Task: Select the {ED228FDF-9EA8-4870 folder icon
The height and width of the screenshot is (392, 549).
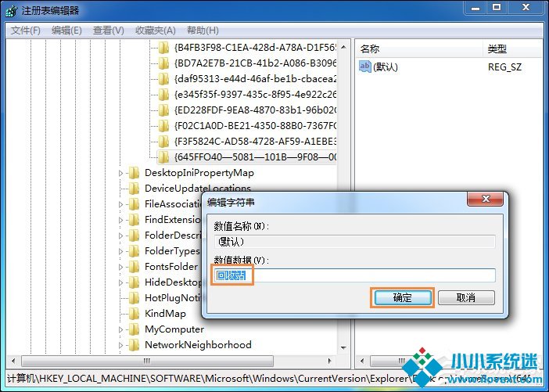Action: [163, 110]
